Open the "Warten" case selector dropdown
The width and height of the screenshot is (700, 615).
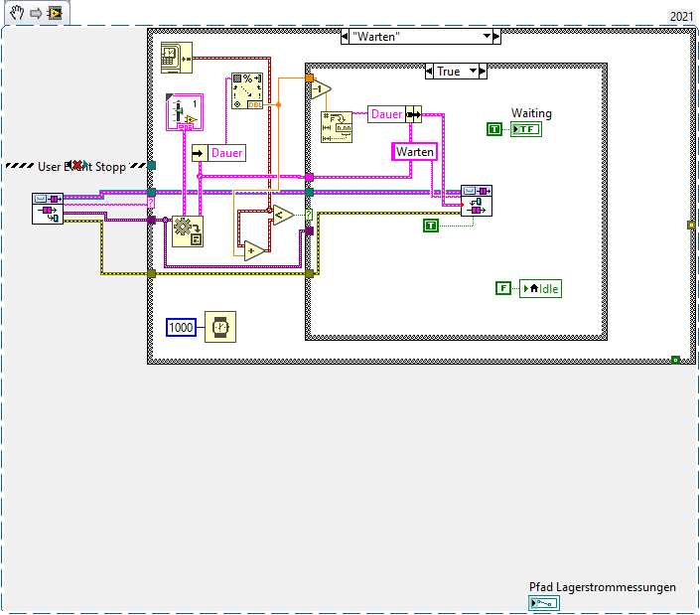(488, 36)
